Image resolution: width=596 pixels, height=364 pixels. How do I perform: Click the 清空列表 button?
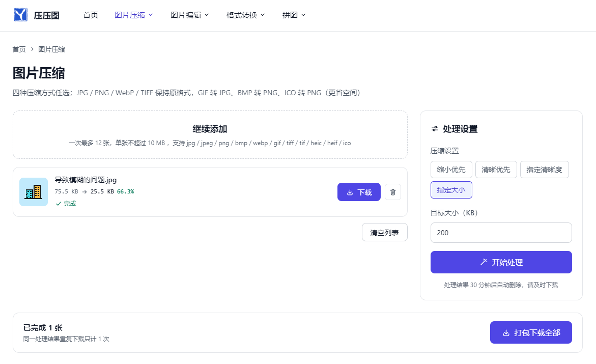(385, 232)
